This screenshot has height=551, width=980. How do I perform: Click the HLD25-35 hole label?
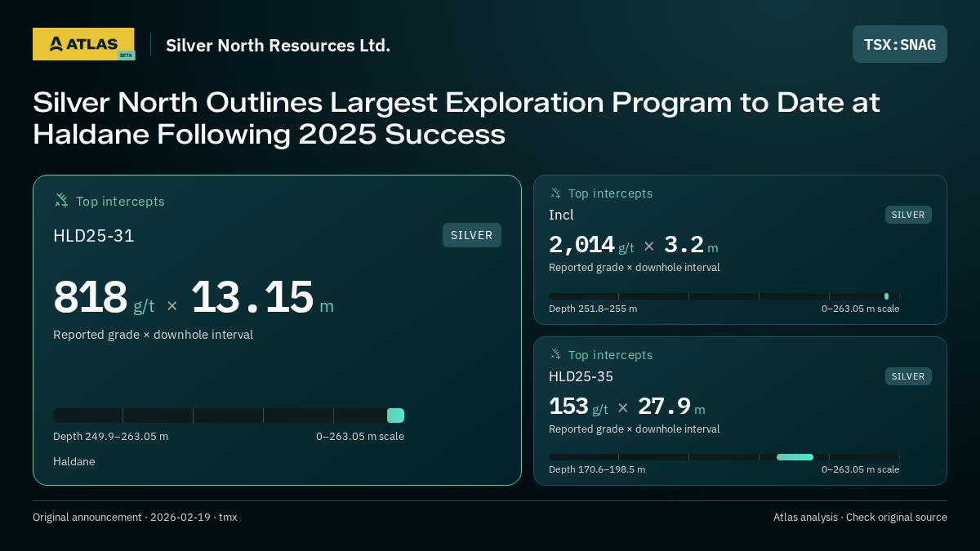581,376
